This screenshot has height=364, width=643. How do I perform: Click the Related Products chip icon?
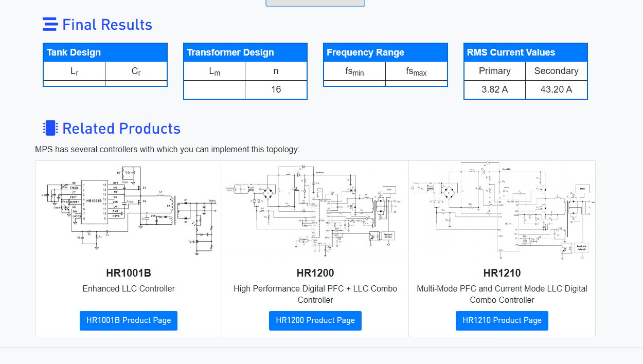[x=50, y=128]
